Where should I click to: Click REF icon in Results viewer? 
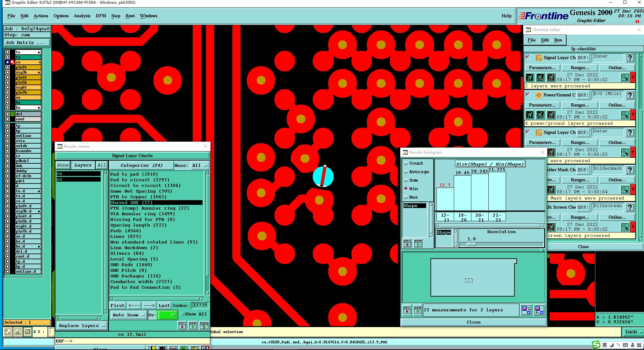193,325
